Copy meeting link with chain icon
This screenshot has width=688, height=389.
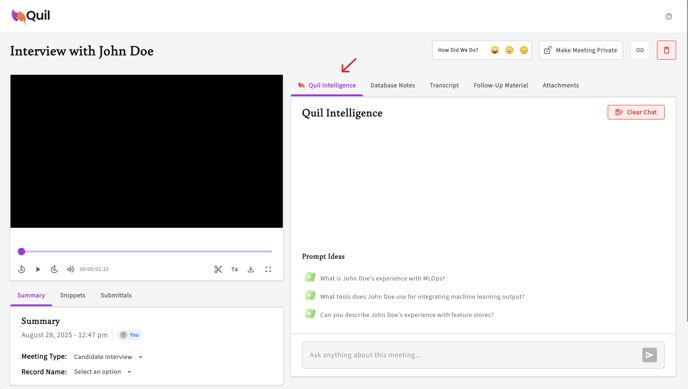click(x=640, y=50)
